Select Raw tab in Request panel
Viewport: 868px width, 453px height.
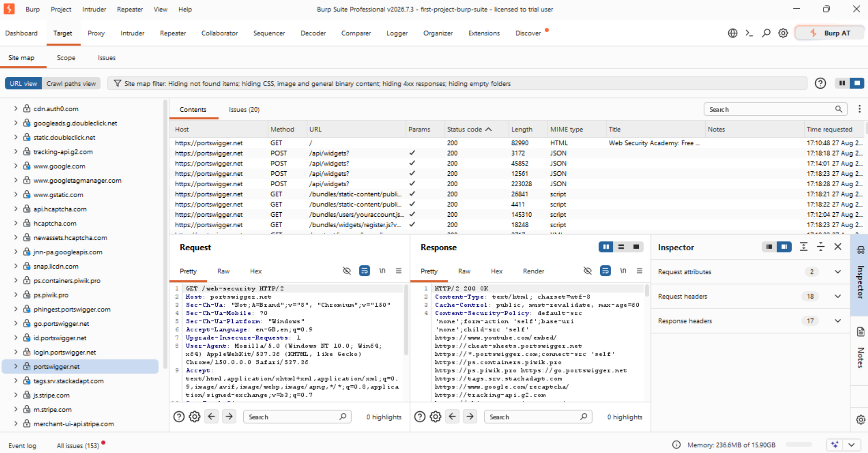[x=223, y=271]
